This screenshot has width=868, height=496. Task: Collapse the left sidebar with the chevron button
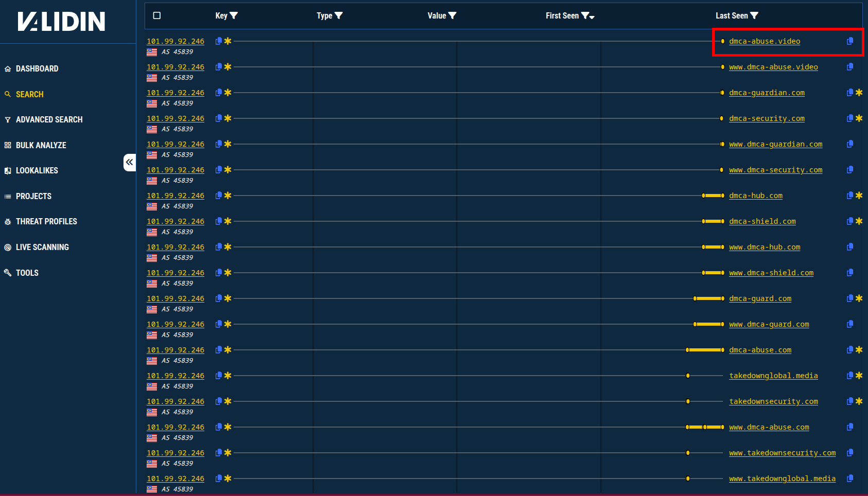coord(129,162)
